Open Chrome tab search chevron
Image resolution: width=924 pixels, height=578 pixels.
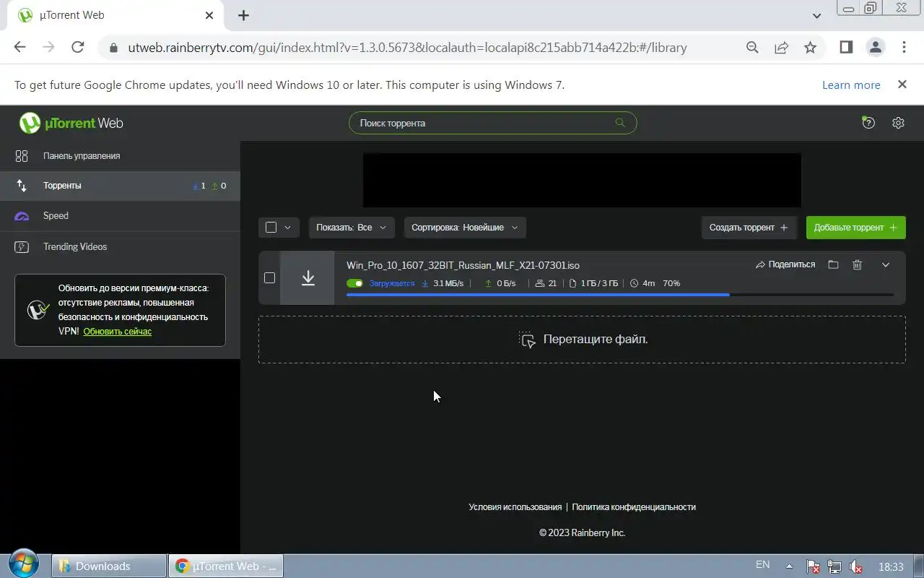(816, 15)
